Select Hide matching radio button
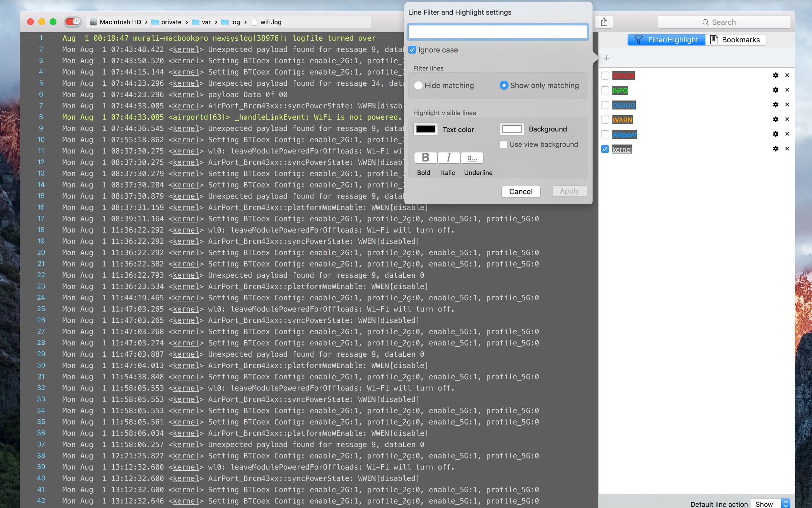Image resolution: width=812 pixels, height=508 pixels. point(418,85)
